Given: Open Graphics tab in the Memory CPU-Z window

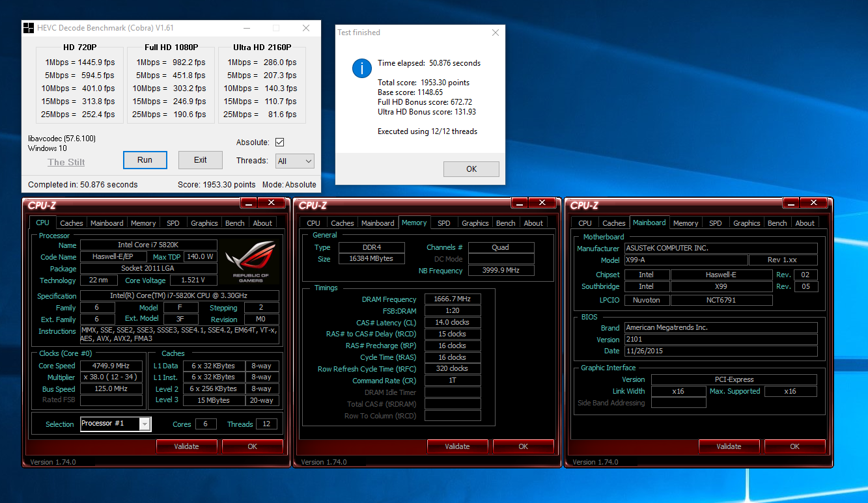Looking at the screenshot, I should 475,223.
